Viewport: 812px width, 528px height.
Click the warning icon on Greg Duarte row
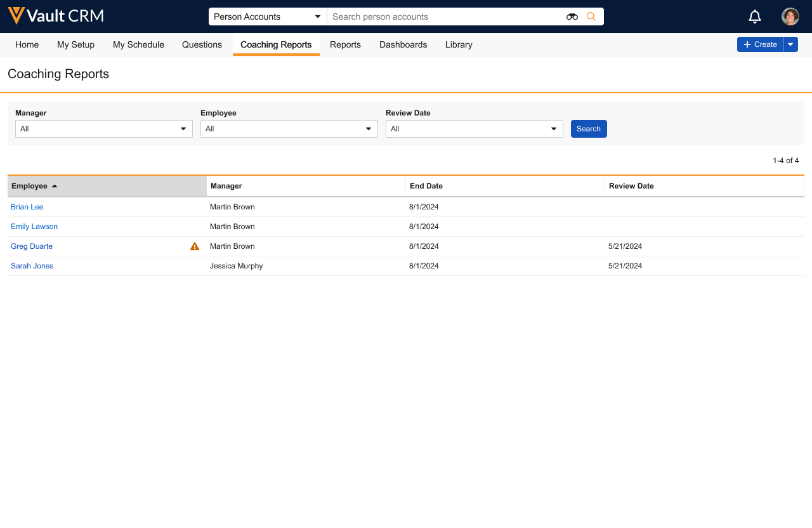195,246
